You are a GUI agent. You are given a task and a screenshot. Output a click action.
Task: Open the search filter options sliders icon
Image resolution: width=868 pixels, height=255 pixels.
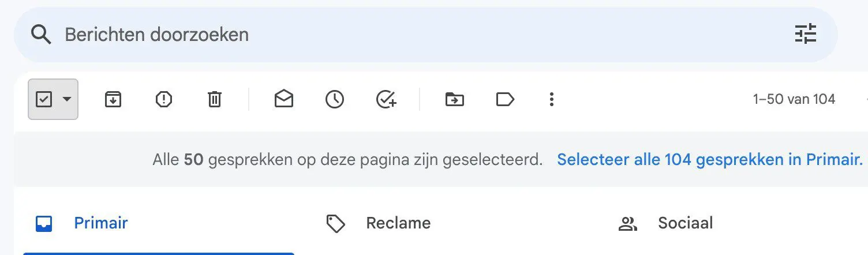coord(806,35)
